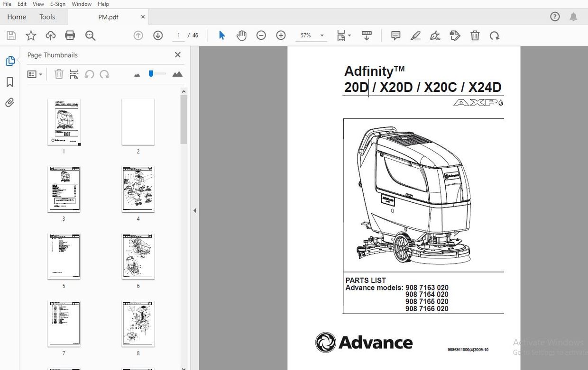Click the Help question mark button
This screenshot has width=588, height=370.
click(555, 16)
